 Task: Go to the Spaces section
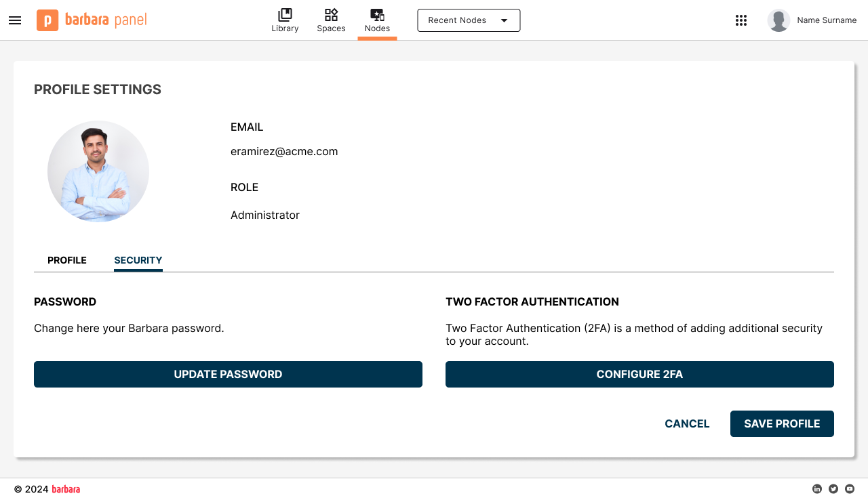(331, 20)
